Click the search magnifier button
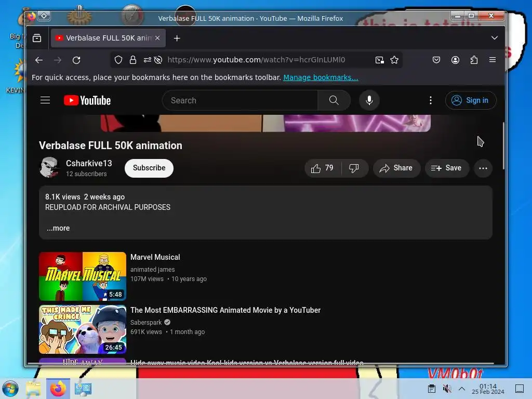Image resolution: width=532 pixels, height=399 pixels. 334,100
